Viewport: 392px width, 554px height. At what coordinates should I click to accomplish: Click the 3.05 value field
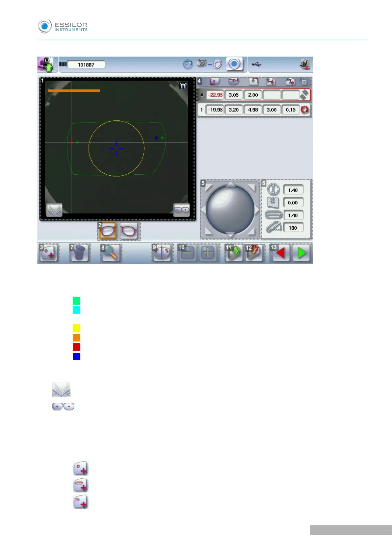tap(234, 95)
